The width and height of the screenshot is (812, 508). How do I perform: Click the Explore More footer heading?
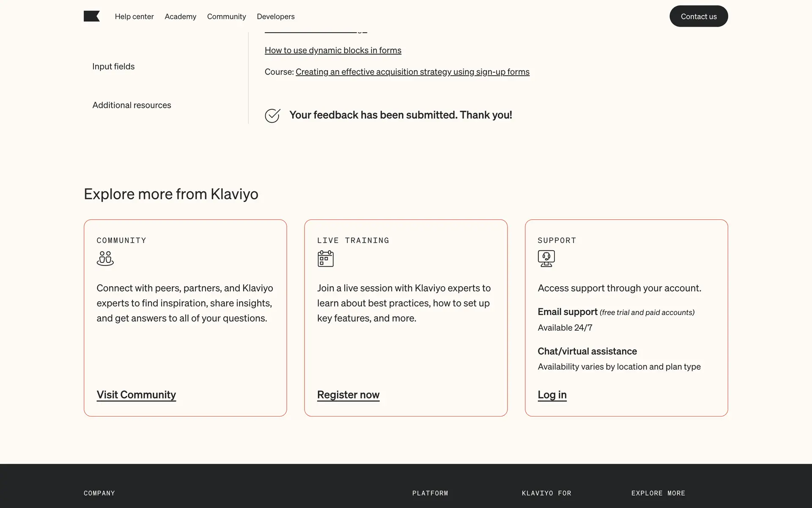[x=658, y=493]
